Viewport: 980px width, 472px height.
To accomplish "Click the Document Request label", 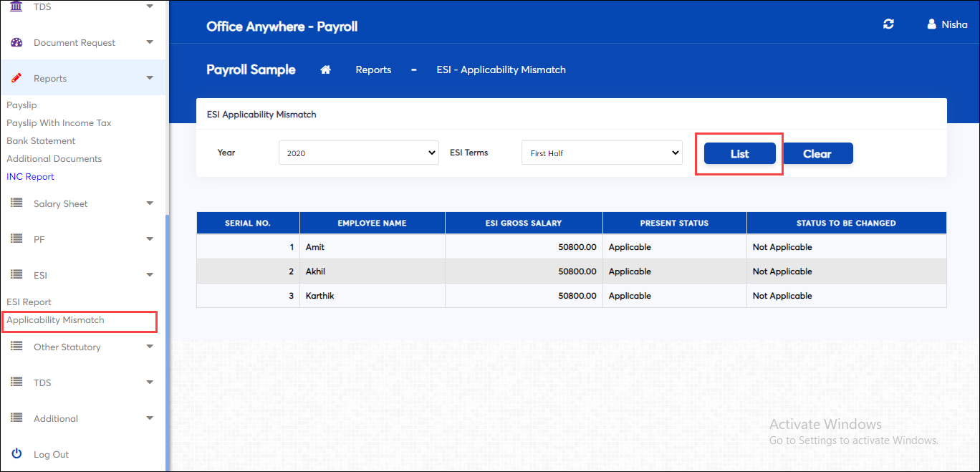I will click(x=75, y=42).
